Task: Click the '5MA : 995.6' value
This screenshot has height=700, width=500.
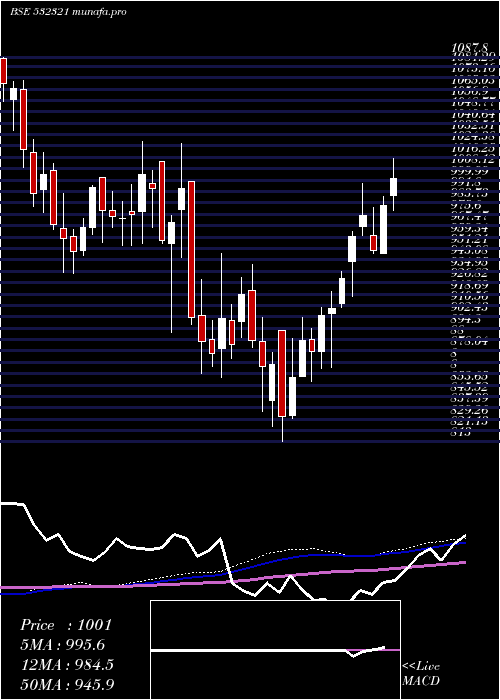Action: [64, 645]
